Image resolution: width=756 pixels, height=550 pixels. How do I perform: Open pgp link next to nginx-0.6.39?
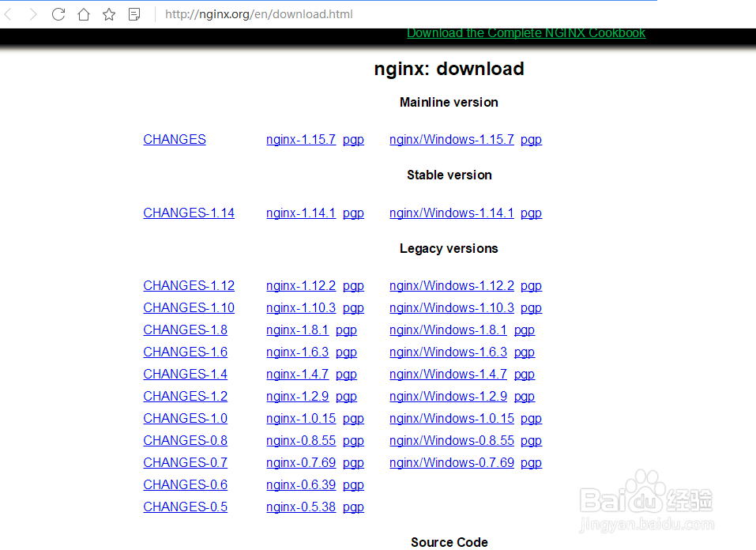point(353,486)
